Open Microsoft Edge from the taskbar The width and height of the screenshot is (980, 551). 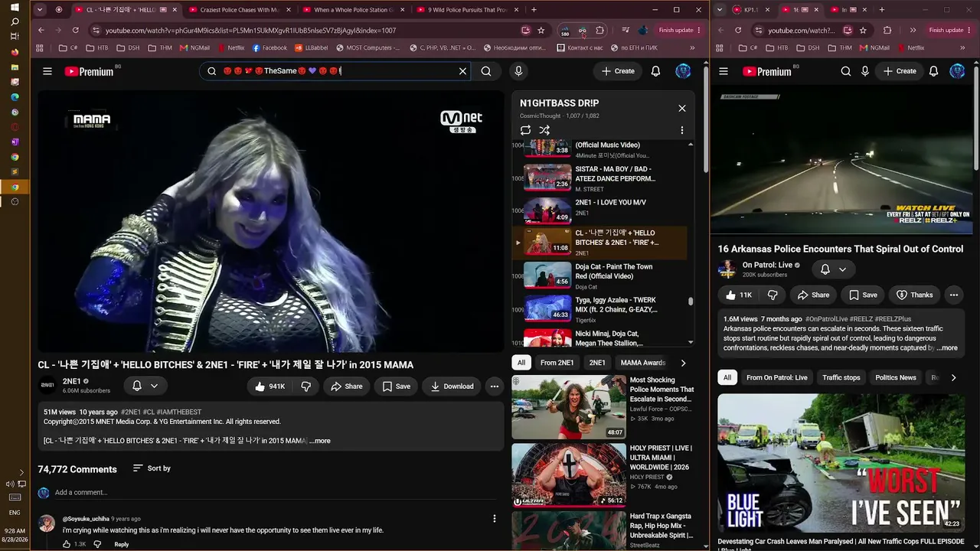pos(15,97)
